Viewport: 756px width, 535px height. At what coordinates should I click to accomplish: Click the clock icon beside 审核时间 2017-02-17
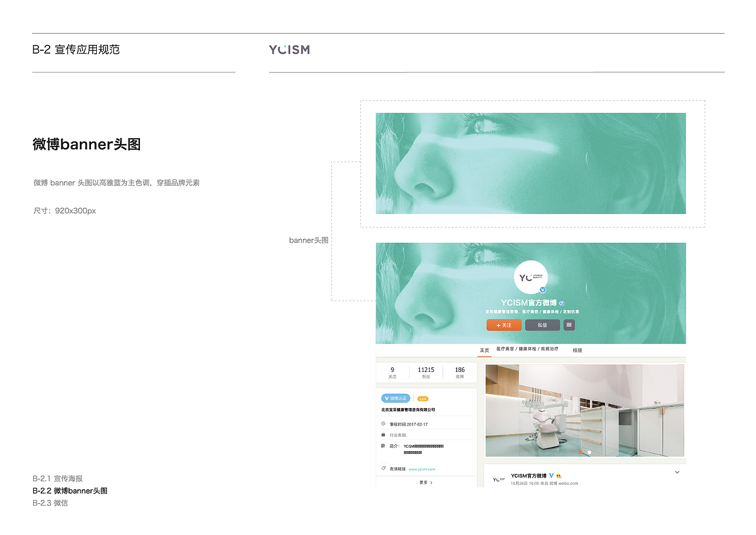pos(383,423)
